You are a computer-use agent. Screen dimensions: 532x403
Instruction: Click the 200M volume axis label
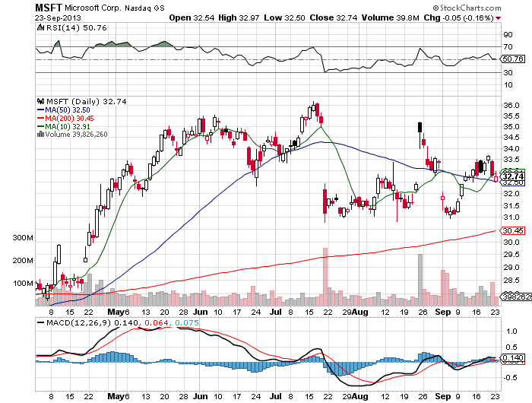pyautogui.click(x=23, y=260)
